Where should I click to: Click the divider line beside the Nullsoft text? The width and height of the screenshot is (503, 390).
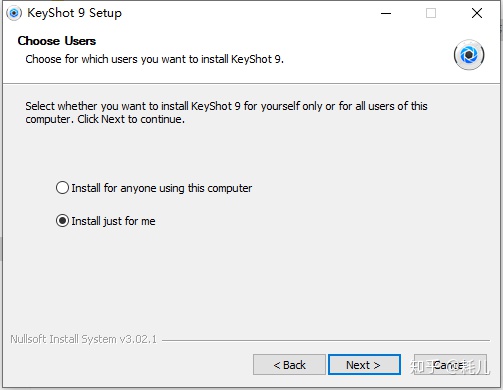[x=326, y=340]
